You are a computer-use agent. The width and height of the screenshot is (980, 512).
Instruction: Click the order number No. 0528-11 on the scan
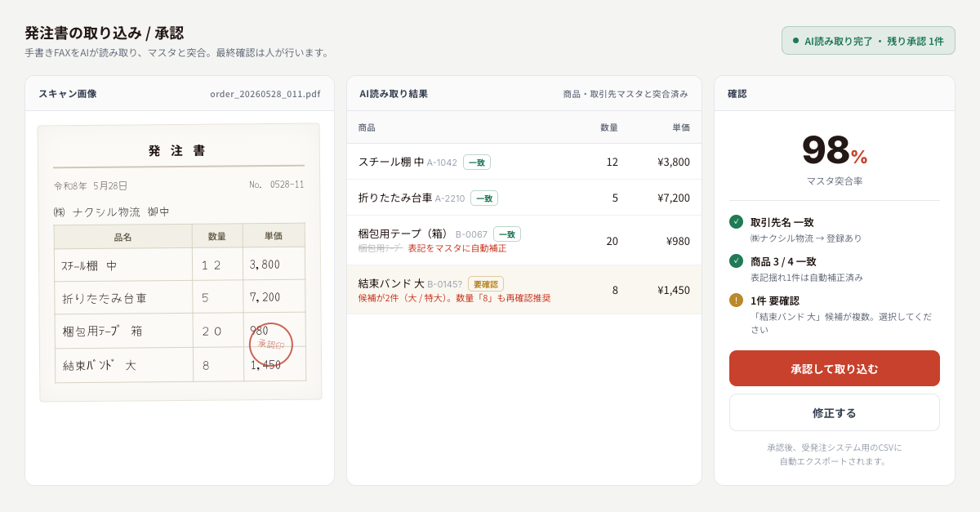tap(277, 185)
